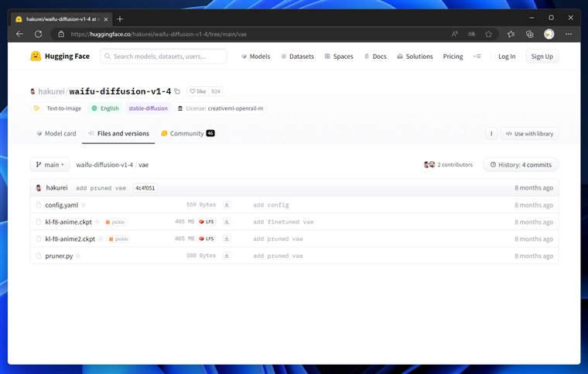The width and height of the screenshot is (588, 374).
Task: Open the Models menu item
Action: click(255, 57)
